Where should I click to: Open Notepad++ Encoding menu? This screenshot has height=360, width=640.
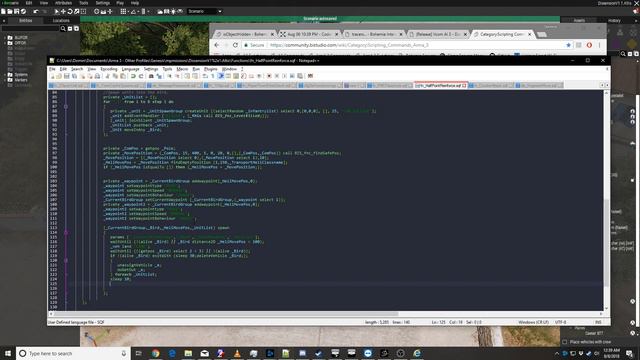109,69
